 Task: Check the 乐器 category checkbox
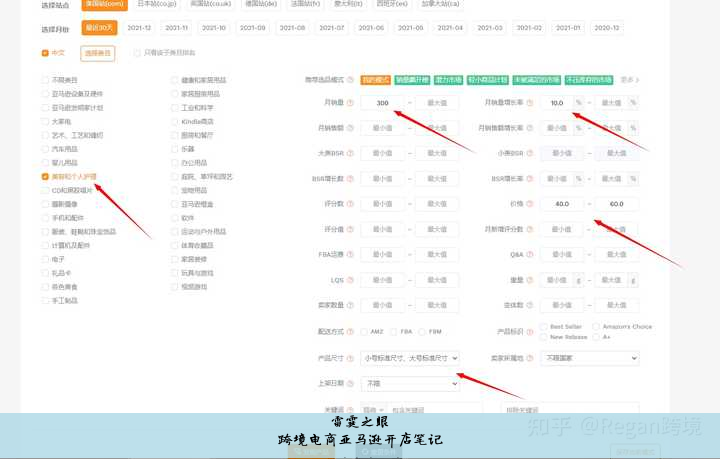tap(174, 149)
